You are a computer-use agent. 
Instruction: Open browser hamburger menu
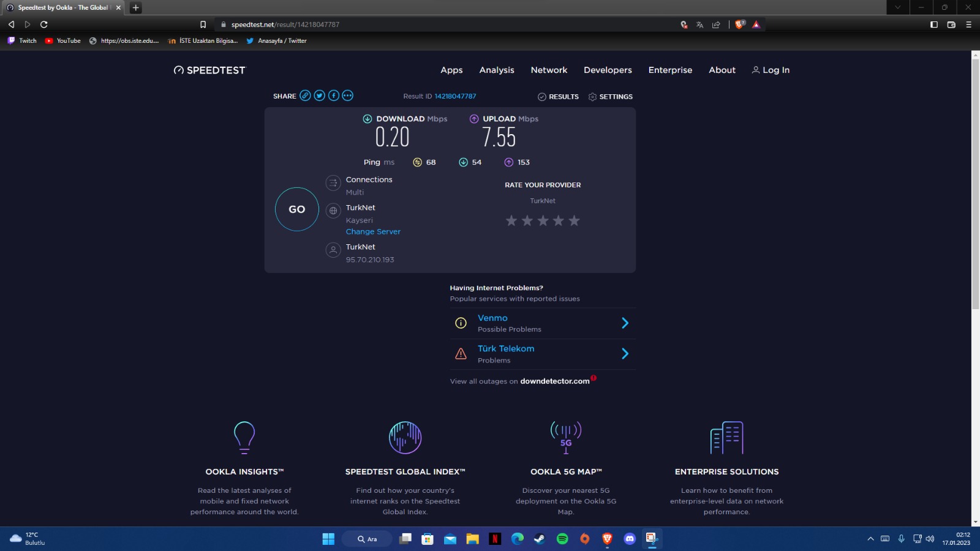[x=968, y=24]
